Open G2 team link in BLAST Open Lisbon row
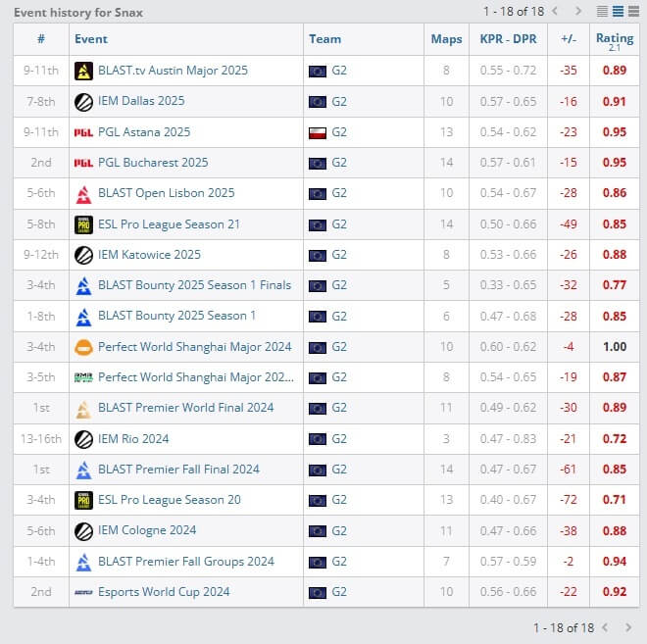Image resolution: width=647 pixels, height=644 pixels. [339, 193]
